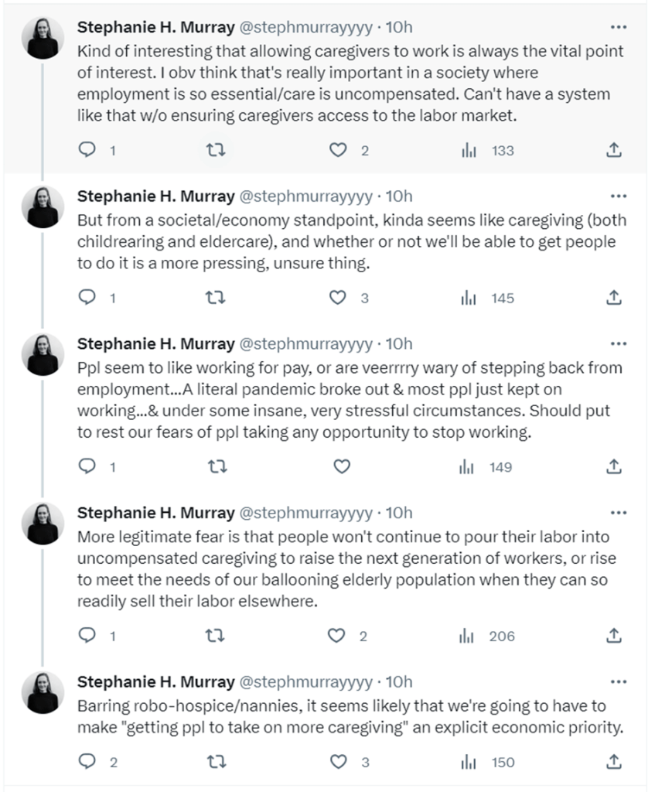Reply to the first tweet about caregivers working
Screen dimensions: 672x792
coord(89,151)
